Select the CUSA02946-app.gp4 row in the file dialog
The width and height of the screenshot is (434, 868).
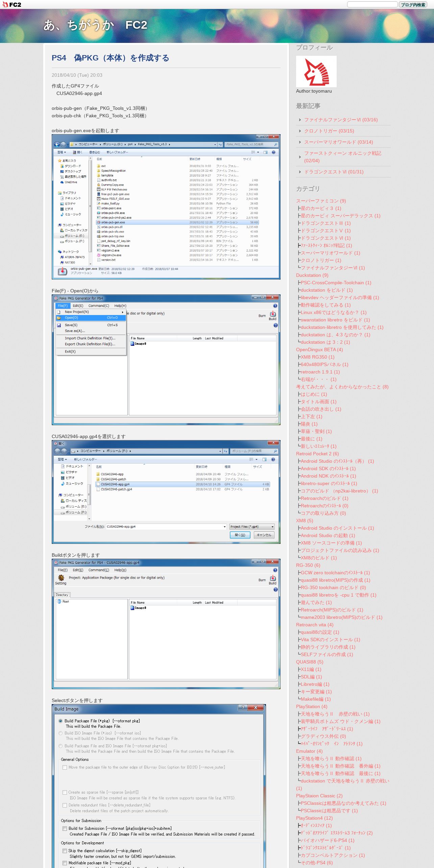pos(183,484)
